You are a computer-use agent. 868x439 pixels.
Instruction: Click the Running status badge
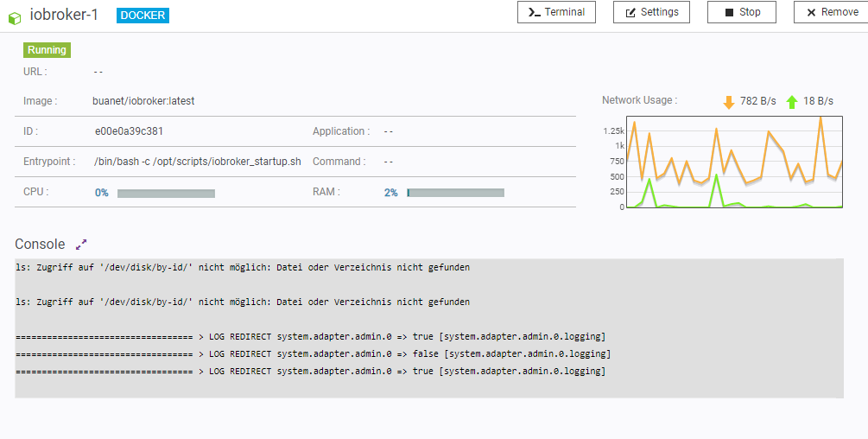coord(47,50)
